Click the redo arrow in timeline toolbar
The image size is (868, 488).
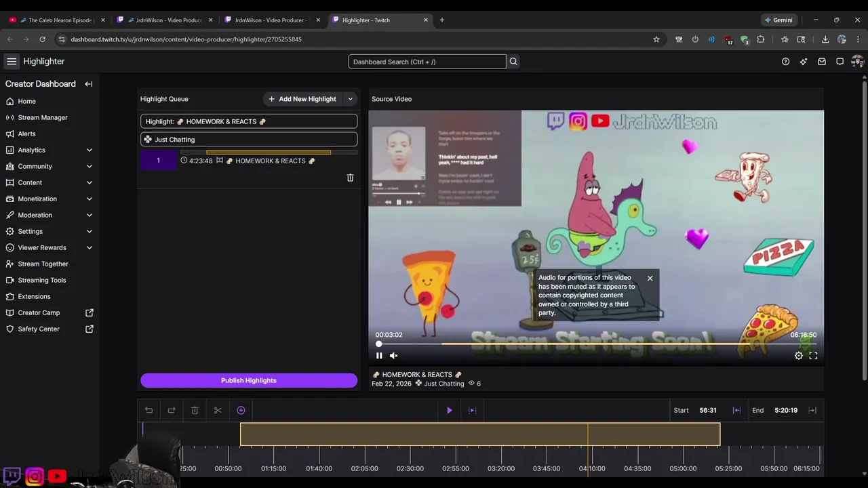coord(172,410)
